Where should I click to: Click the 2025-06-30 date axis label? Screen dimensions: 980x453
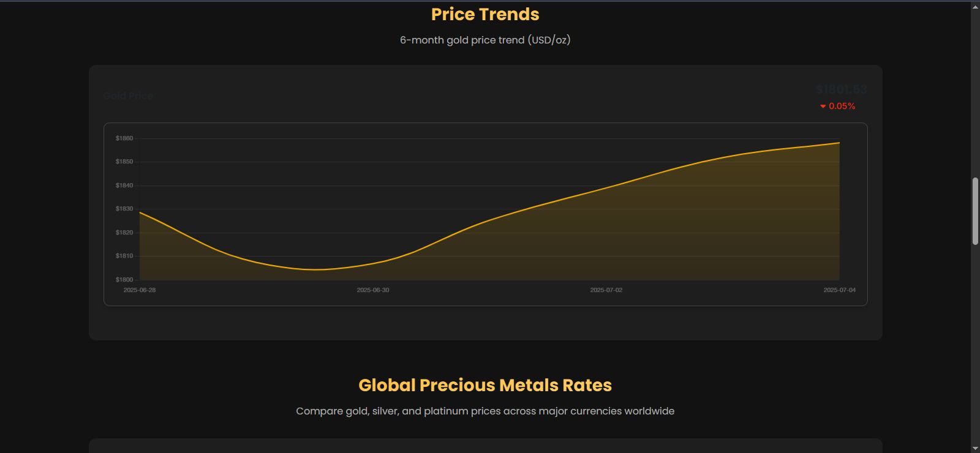(x=373, y=290)
